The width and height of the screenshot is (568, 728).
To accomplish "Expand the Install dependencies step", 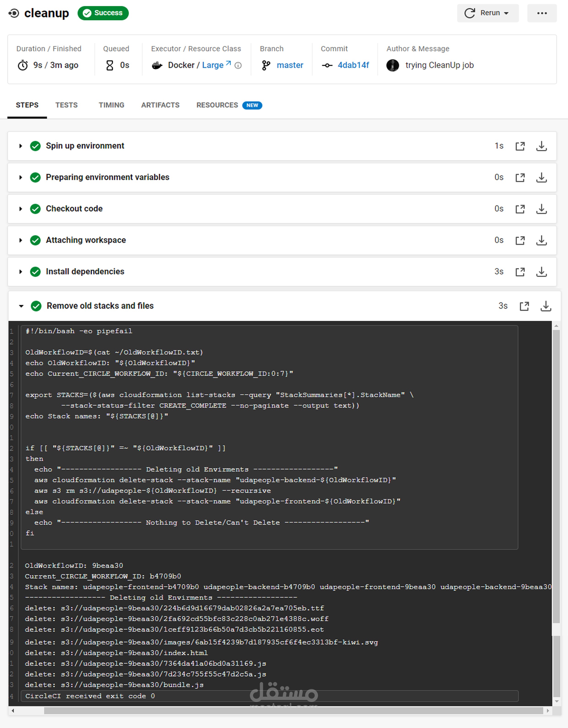I will pyautogui.click(x=21, y=272).
